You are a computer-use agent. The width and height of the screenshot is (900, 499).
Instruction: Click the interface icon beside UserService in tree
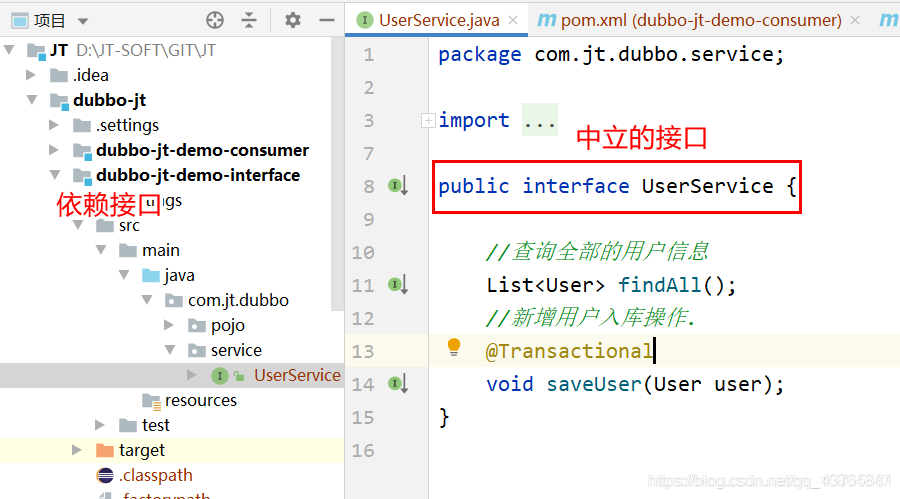(x=219, y=376)
